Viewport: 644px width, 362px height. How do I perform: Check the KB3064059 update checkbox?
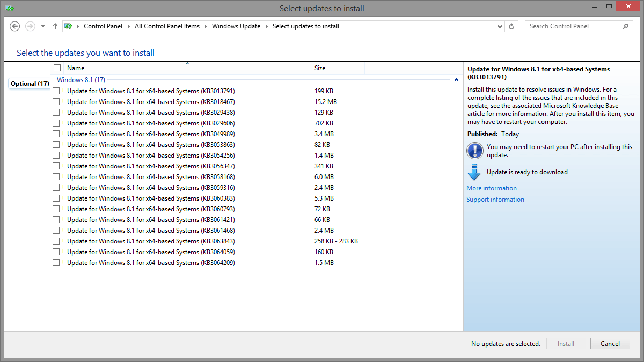[56, 252]
